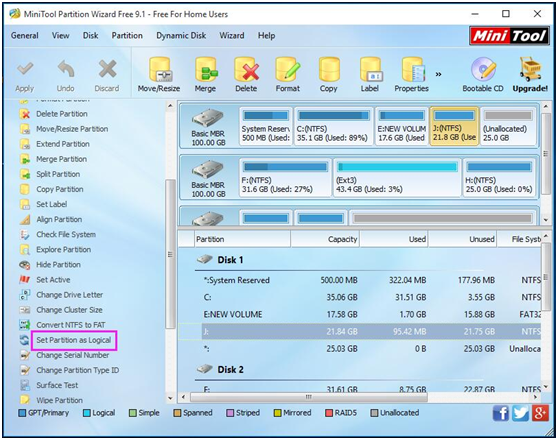Open the Dynamic Disk menu
This screenshot has width=558, height=440.
click(181, 36)
